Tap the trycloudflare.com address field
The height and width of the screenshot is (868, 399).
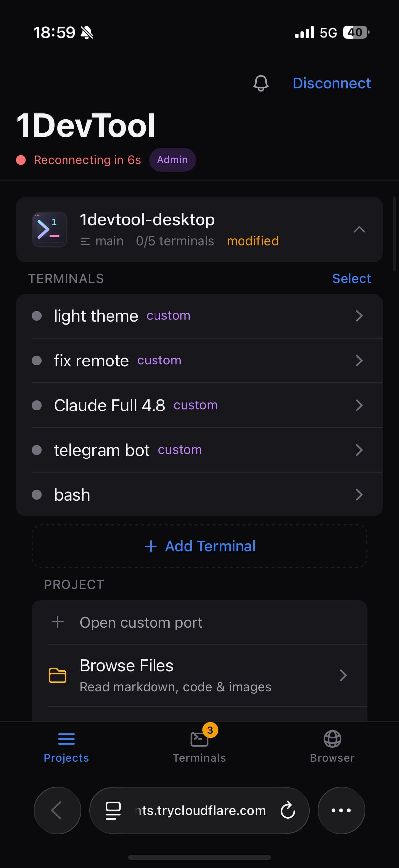click(199, 810)
